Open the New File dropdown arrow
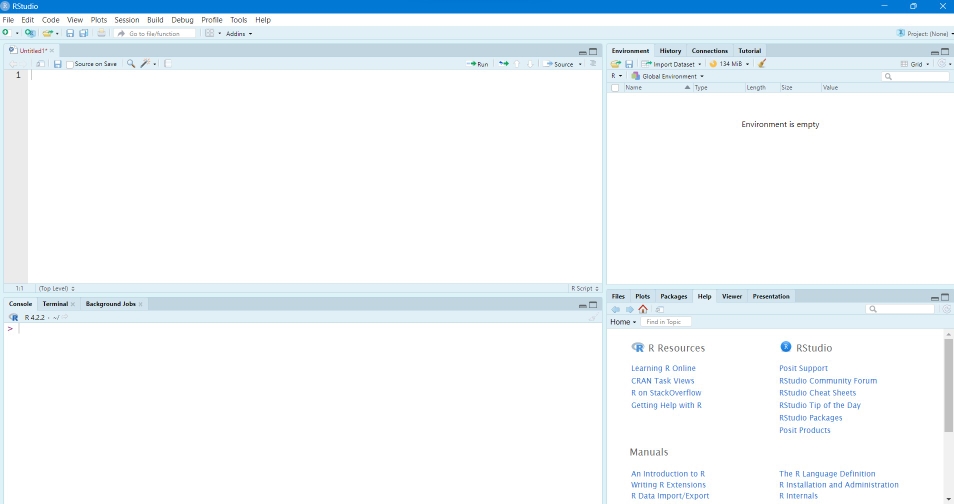Image resolution: width=954 pixels, height=504 pixels. pyautogui.click(x=16, y=33)
